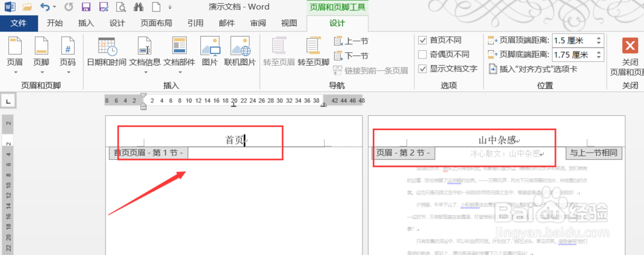The width and height of the screenshot is (644, 255).
Task: Open the first 设计 tab next to 插入
Action: (117, 23)
